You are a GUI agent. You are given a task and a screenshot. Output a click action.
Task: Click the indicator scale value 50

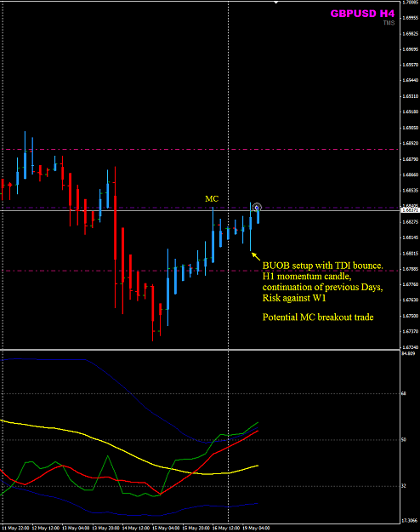[x=404, y=440]
